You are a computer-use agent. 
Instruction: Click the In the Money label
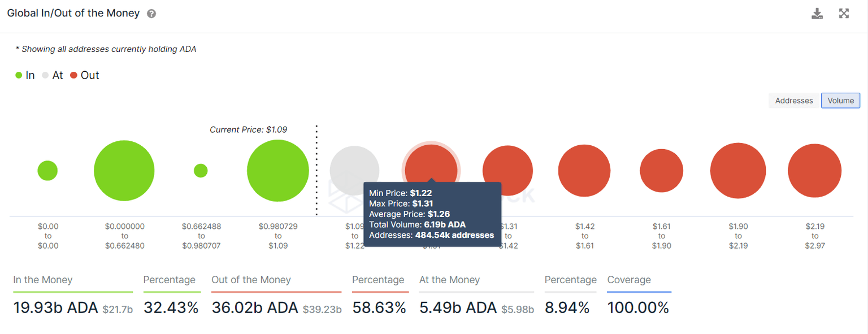click(x=43, y=280)
